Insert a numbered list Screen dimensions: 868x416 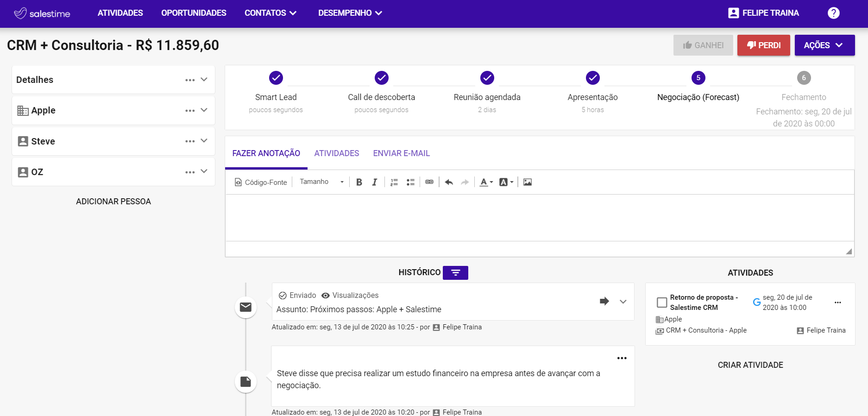tap(394, 182)
